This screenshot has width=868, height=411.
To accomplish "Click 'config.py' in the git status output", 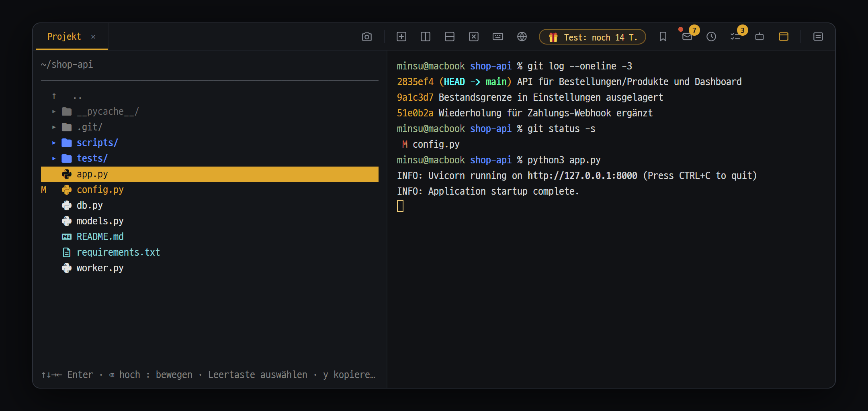I will (436, 144).
